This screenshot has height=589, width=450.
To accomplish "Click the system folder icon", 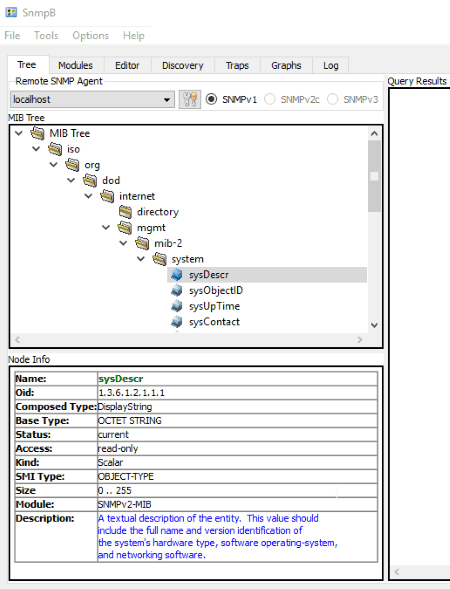I will coord(160,259).
